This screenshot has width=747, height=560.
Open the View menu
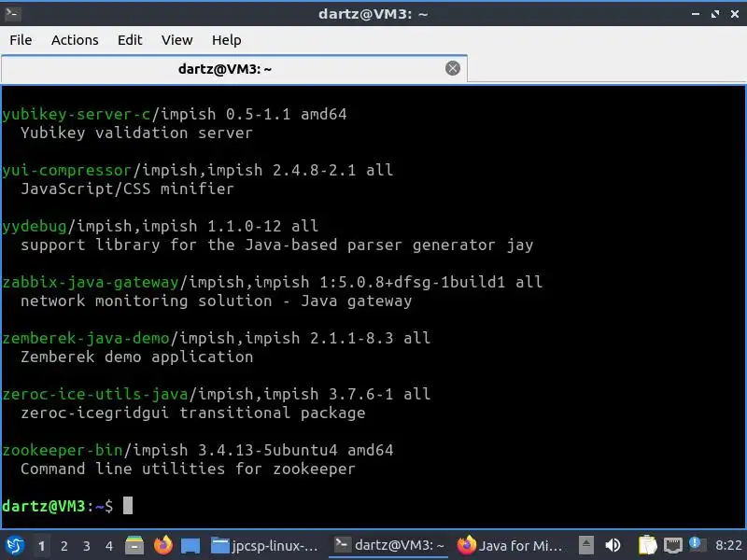pos(176,40)
